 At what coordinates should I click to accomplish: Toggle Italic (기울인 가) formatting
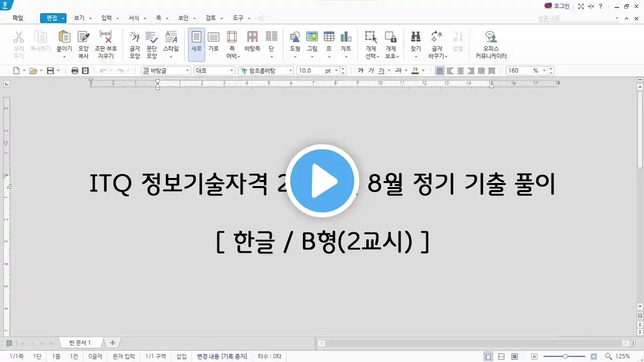click(x=371, y=71)
